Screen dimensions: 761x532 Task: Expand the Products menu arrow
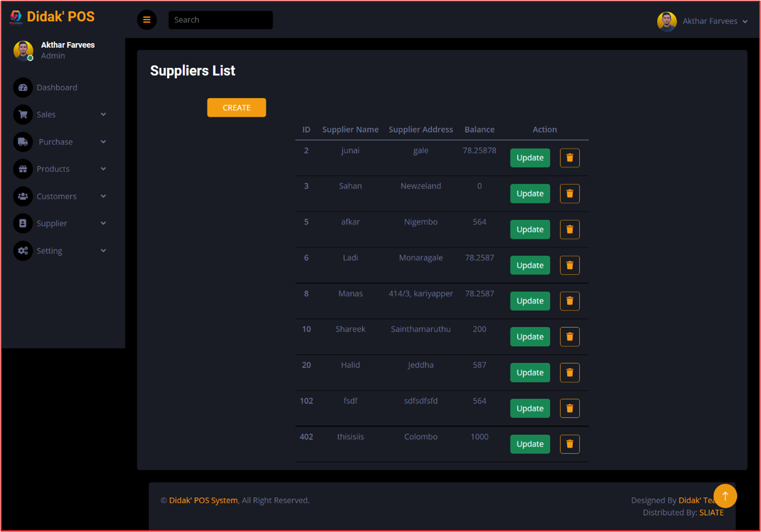coord(103,169)
